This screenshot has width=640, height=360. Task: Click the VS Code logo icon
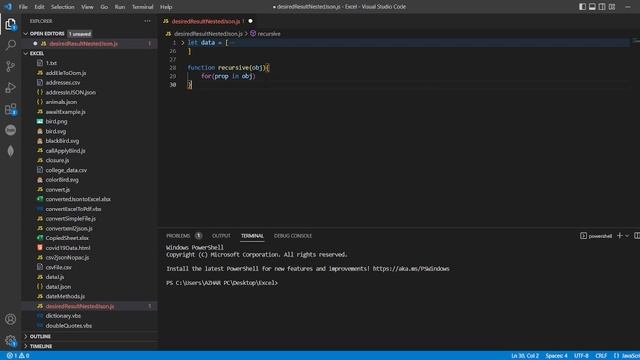pos(8,7)
